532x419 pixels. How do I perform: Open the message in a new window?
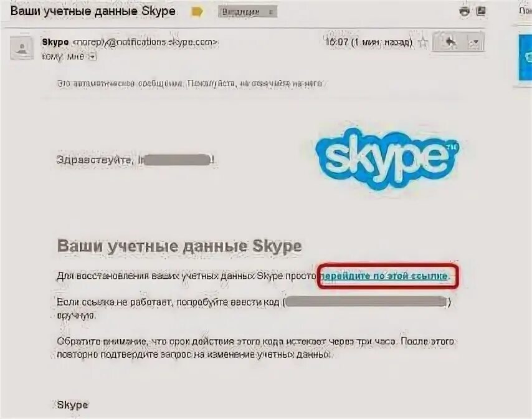coord(481,11)
